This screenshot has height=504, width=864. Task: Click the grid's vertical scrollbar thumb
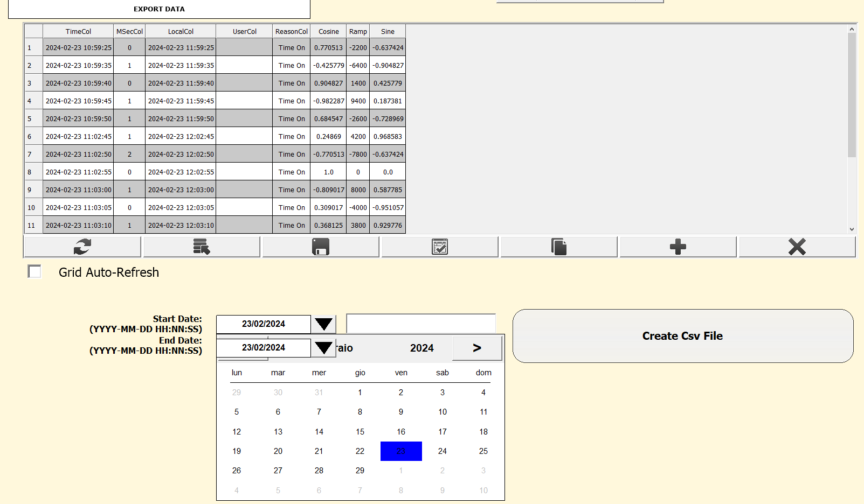click(x=852, y=94)
